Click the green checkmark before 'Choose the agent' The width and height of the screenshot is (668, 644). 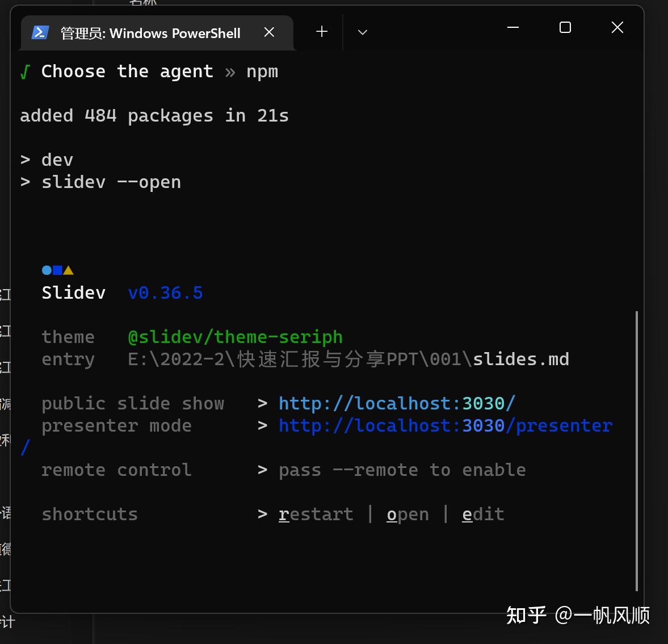pyautogui.click(x=25, y=72)
